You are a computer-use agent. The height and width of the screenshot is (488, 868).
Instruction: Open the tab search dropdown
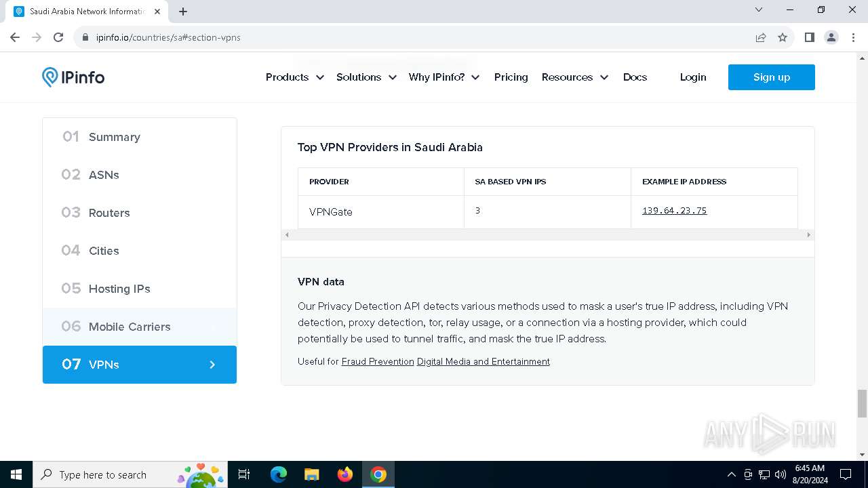759,10
